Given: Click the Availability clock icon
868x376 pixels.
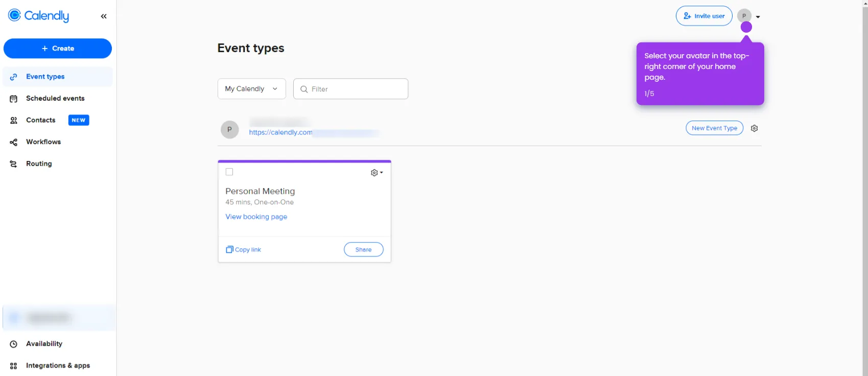Looking at the screenshot, I should [14, 344].
